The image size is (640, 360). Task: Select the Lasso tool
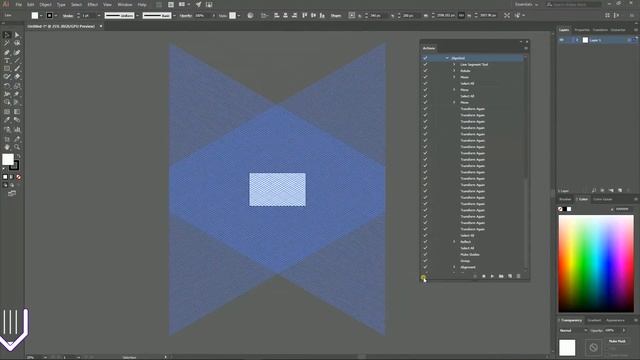point(17,43)
